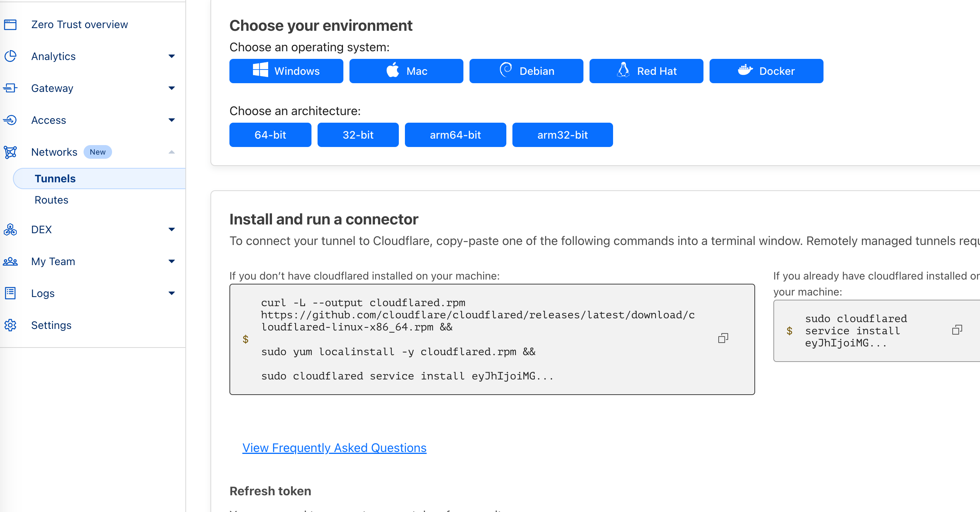The image size is (980, 512).
Task: Choose the Docker environment option
Action: click(766, 71)
